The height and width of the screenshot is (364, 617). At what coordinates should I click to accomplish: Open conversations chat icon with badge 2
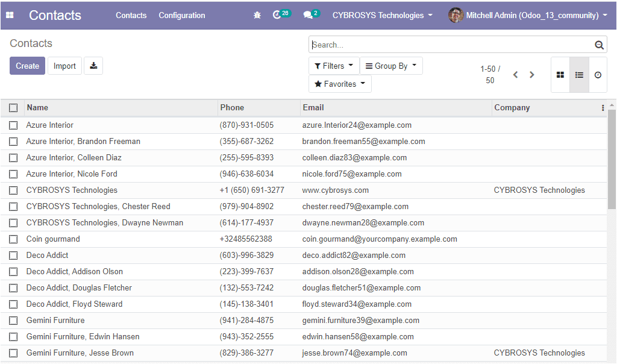pos(308,15)
